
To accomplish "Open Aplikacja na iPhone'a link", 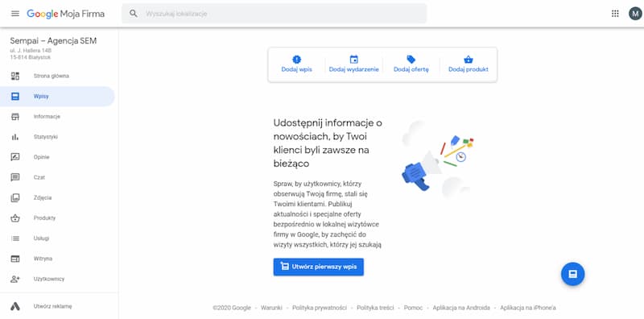I will pyautogui.click(x=528, y=308).
